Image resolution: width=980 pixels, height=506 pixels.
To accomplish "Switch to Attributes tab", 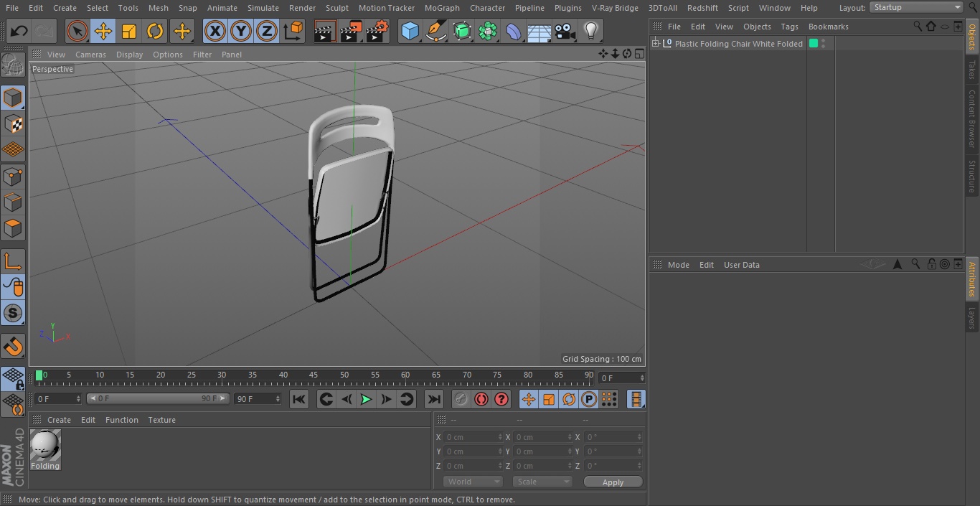I will (x=972, y=279).
